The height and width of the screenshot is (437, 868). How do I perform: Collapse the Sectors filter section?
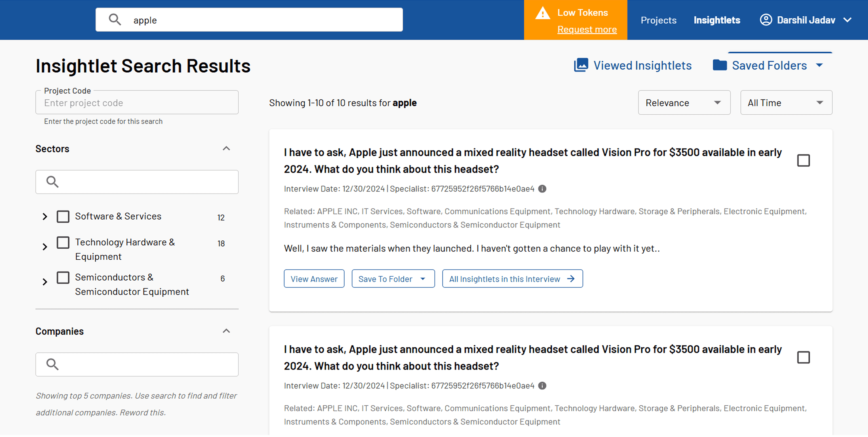pyautogui.click(x=226, y=148)
